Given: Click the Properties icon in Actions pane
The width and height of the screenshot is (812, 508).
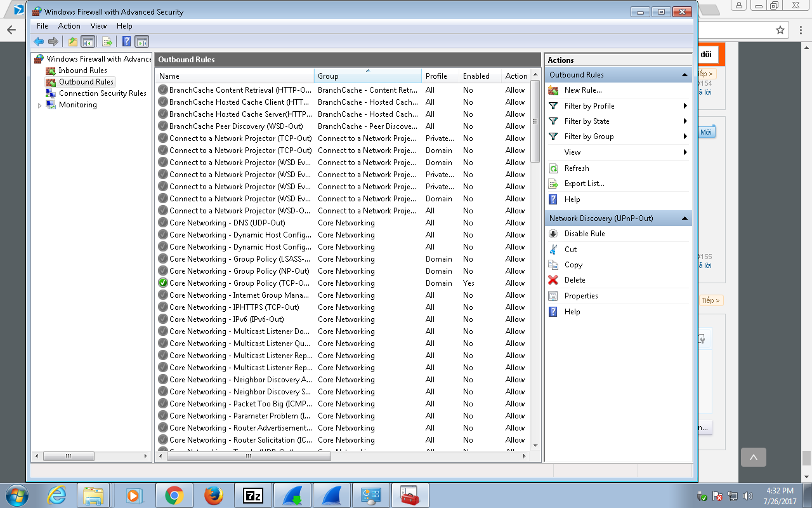Looking at the screenshot, I should point(553,296).
